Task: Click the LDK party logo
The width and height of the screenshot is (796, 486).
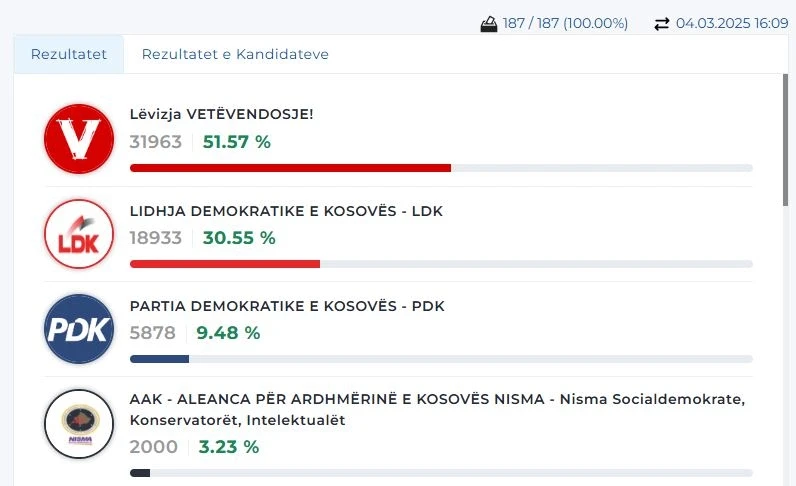Action: click(x=79, y=234)
